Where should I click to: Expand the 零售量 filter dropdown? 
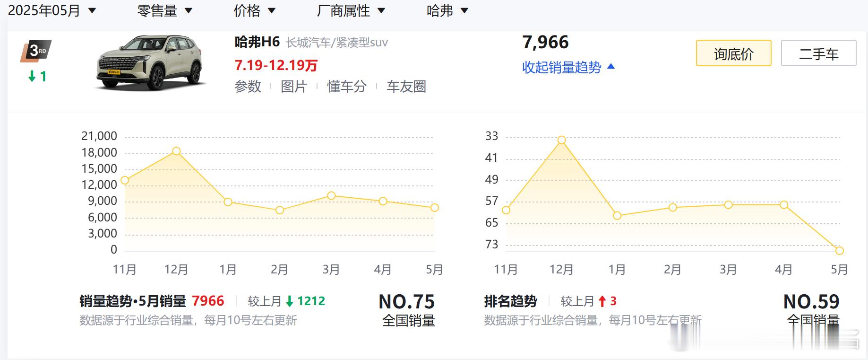pos(164,10)
